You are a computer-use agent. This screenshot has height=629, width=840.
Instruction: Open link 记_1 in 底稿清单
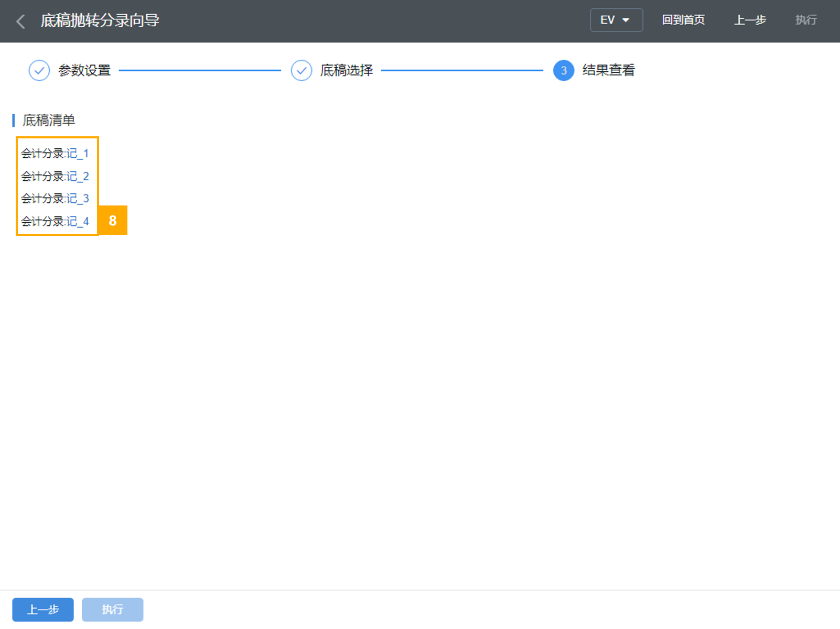78,154
